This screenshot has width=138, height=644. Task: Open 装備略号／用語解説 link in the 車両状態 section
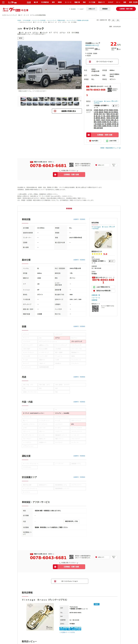(79, 219)
